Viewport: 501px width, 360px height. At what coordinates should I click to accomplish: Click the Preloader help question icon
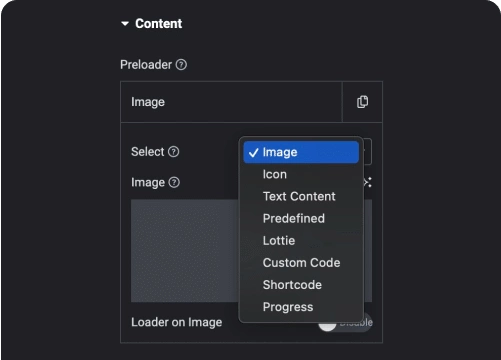(x=181, y=65)
